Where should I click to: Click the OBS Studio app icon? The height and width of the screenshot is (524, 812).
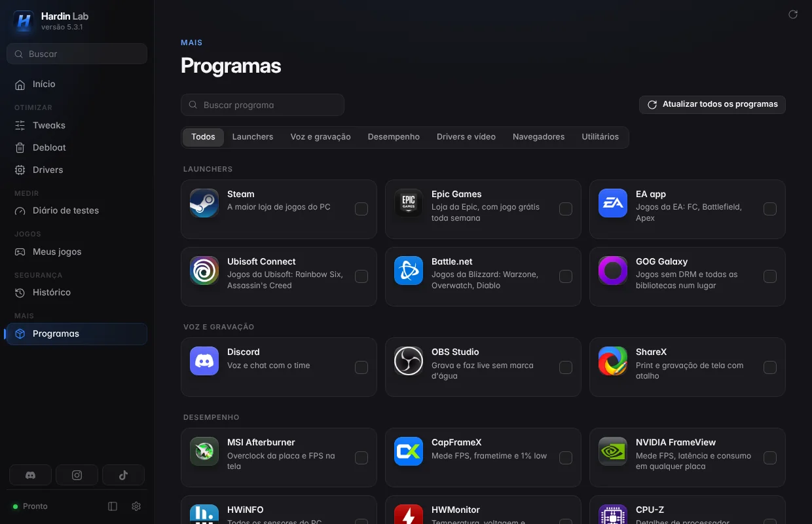point(409,361)
